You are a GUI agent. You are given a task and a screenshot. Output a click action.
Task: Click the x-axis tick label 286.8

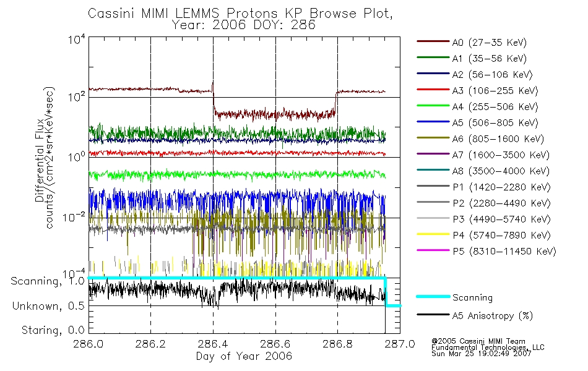click(337, 344)
